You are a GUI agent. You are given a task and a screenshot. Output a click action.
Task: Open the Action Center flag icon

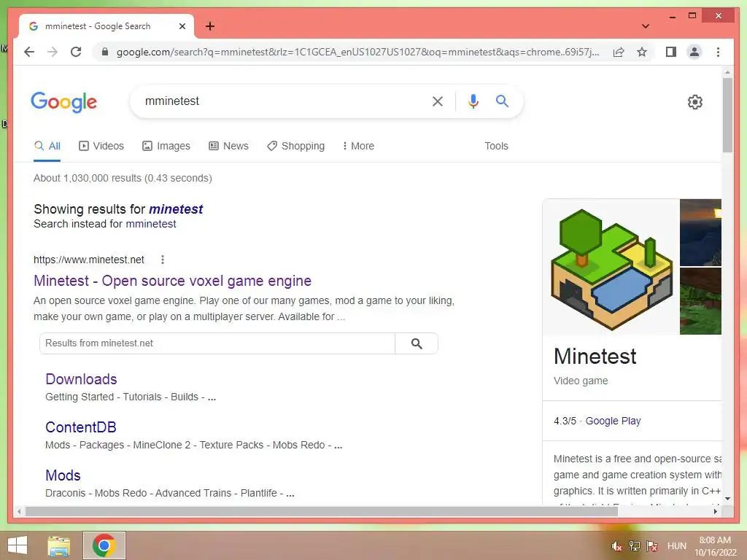(652, 546)
